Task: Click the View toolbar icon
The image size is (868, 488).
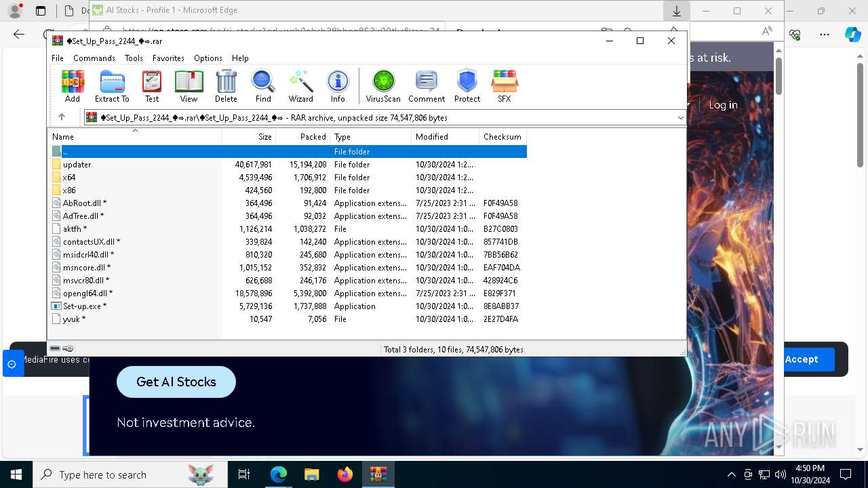Action: (x=189, y=86)
